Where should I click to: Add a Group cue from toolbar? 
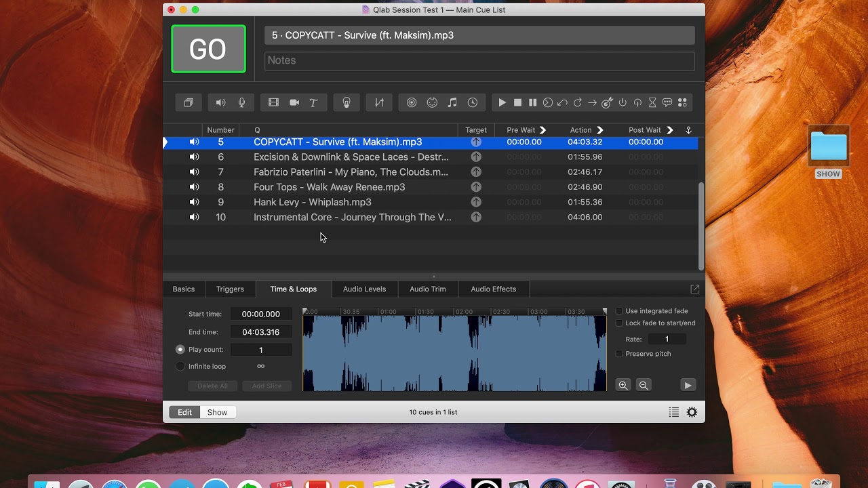189,102
